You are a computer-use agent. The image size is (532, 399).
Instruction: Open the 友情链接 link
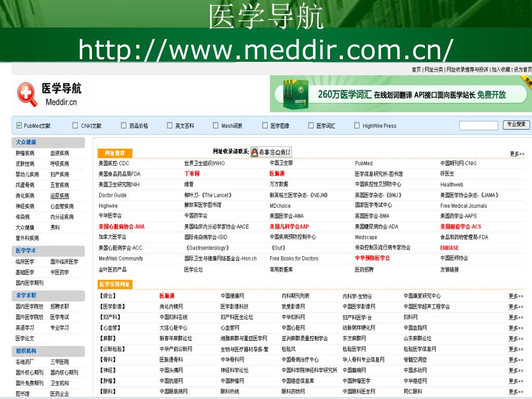tap(449, 270)
